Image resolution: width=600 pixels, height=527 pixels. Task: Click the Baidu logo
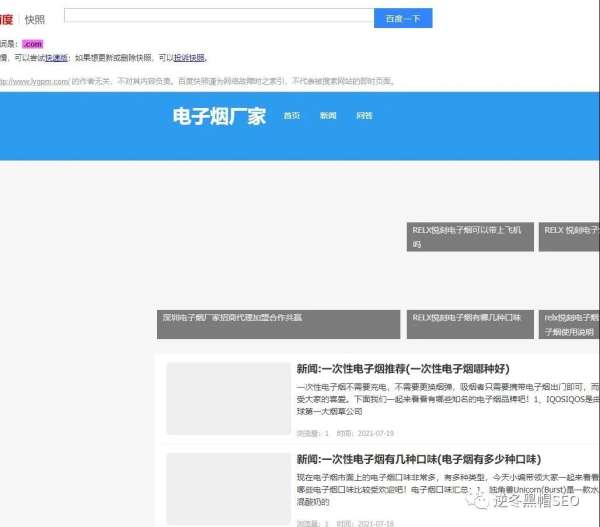click(x=7, y=20)
